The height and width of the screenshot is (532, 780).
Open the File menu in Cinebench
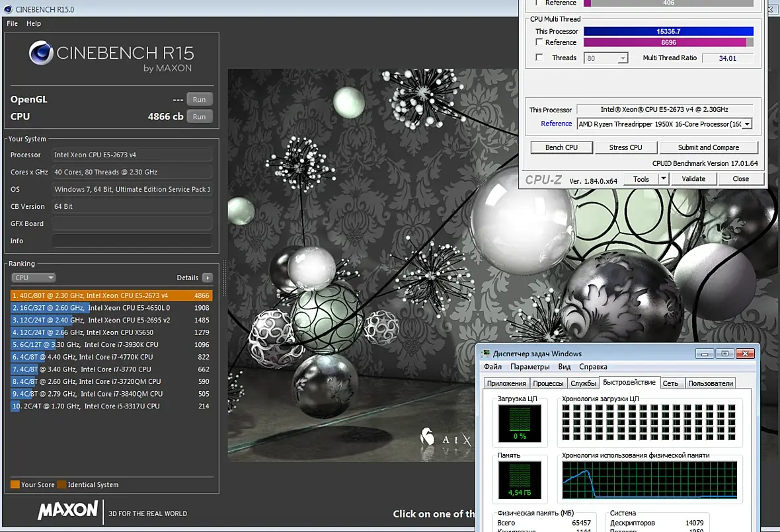(12, 23)
